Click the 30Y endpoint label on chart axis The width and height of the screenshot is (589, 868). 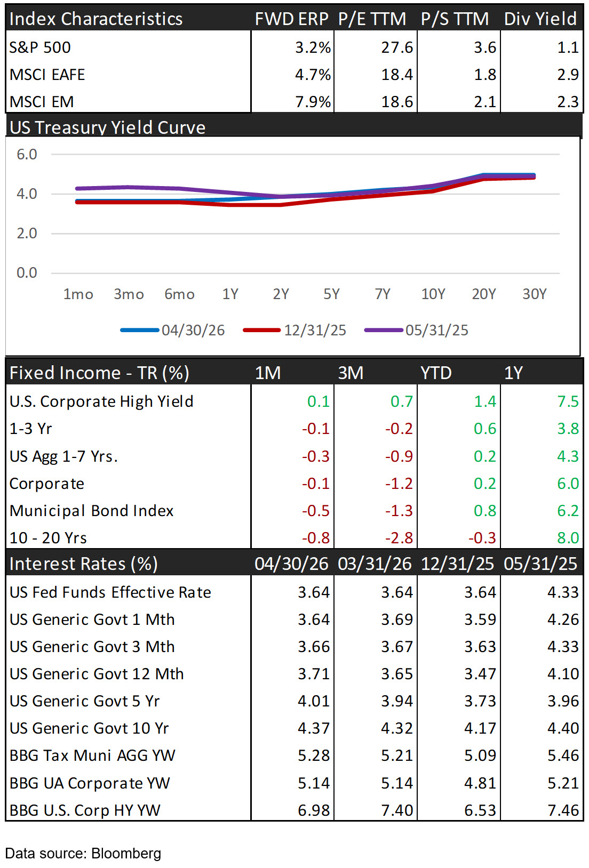point(535,294)
